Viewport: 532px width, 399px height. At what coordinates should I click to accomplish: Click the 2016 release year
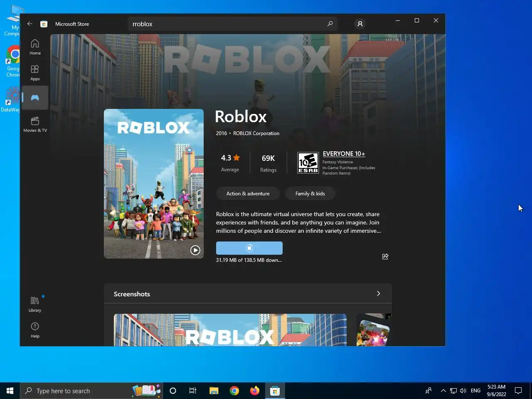coord(222,133)
